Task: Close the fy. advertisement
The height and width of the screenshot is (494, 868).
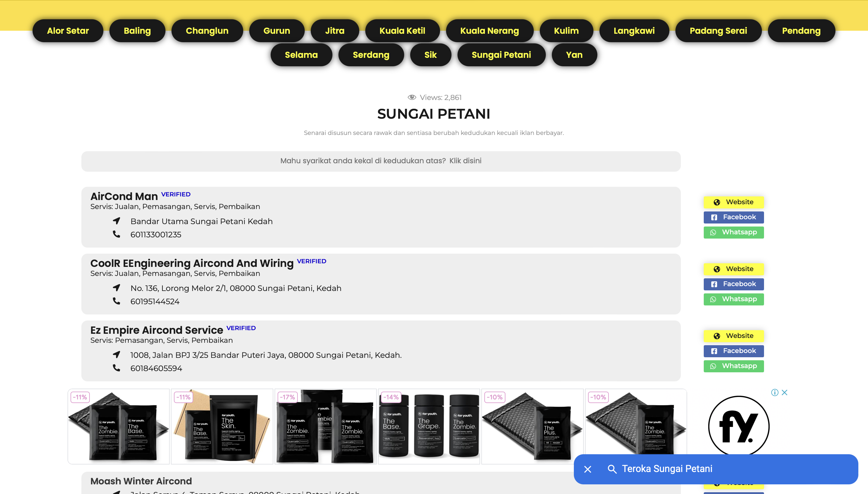Action: [784, 392]
